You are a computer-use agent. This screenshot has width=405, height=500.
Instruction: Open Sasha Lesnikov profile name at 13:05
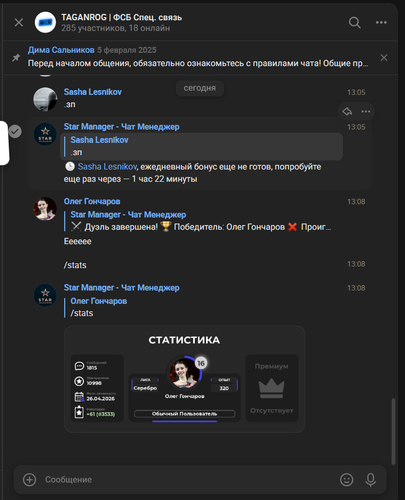pyautogui.click(x=93, y=92)
